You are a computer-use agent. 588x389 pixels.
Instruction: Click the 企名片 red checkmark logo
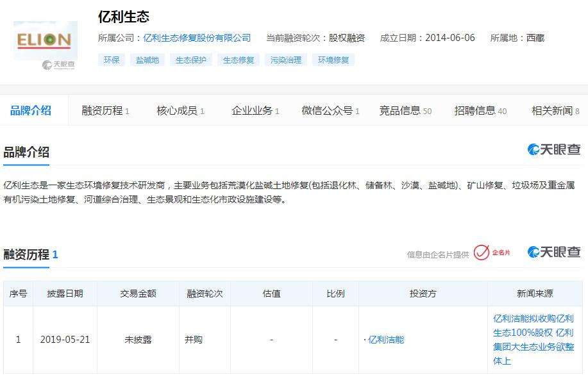tap(492, 252)
